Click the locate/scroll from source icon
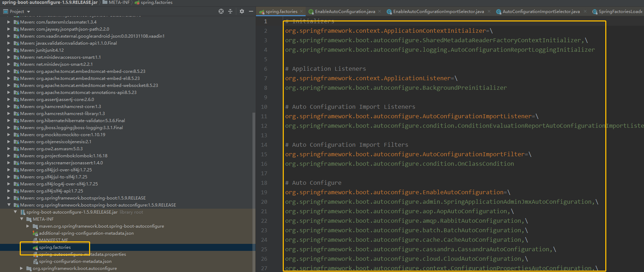The height and width of the screenshot is (272, 644). click(221, 11)
